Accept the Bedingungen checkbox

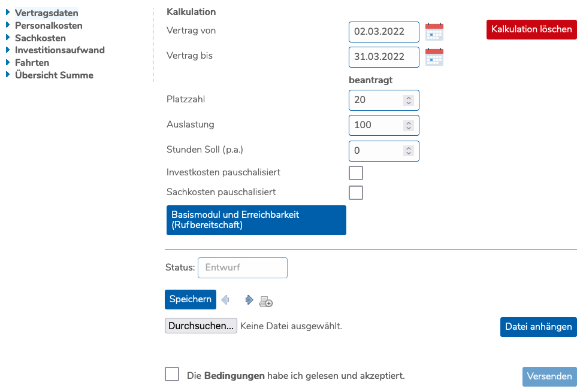[x=172, y=374]
